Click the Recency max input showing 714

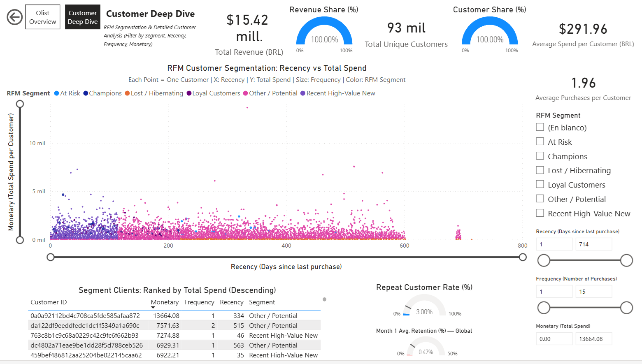pos(594,244)
